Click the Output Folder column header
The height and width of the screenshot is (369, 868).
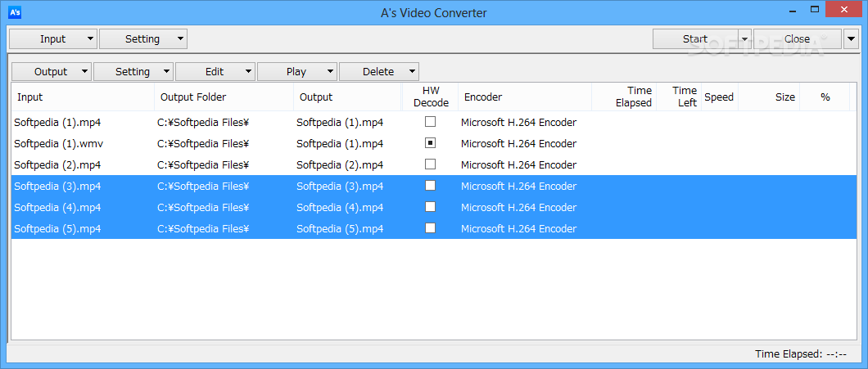(x=224, y=97)
